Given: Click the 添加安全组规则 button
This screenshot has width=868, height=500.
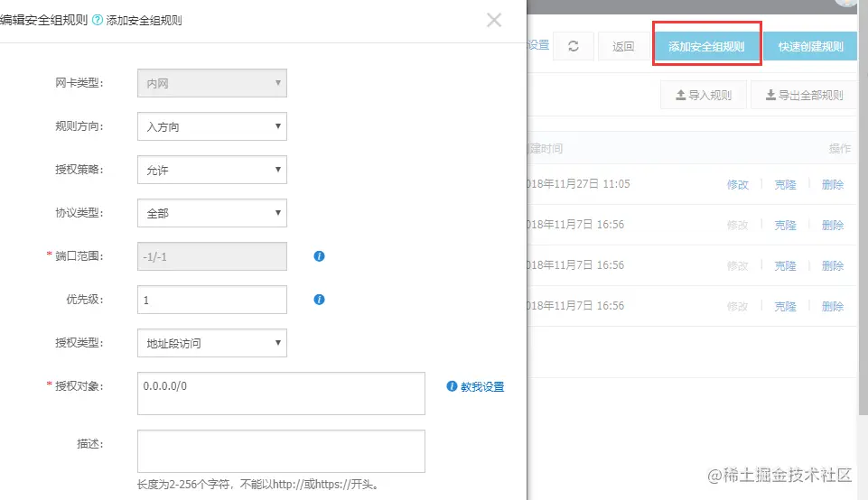Looking at the screenshot, I should (706, 46).
